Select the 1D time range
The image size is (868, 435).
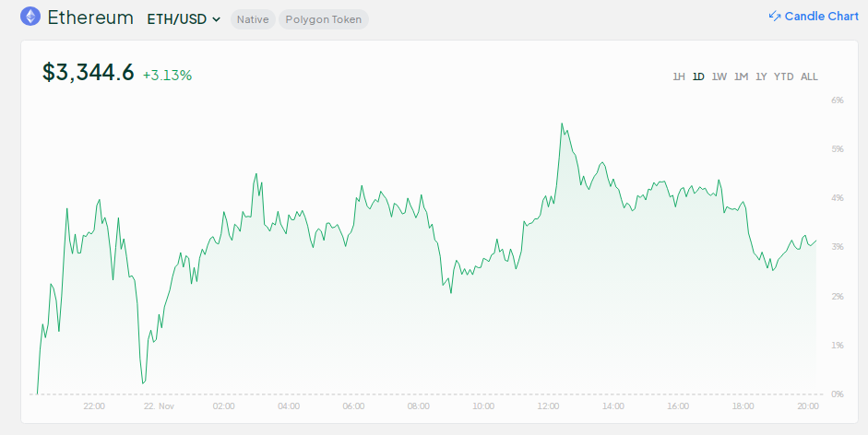tap(698, 76)
